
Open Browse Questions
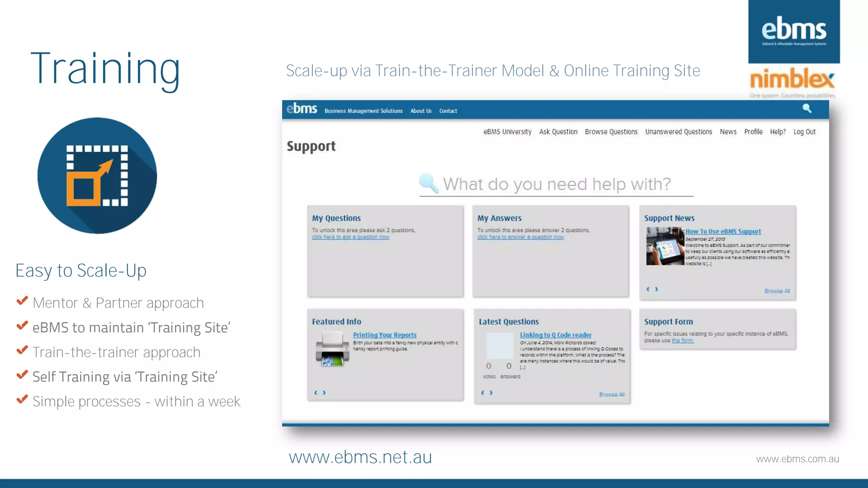pos(611,132)
